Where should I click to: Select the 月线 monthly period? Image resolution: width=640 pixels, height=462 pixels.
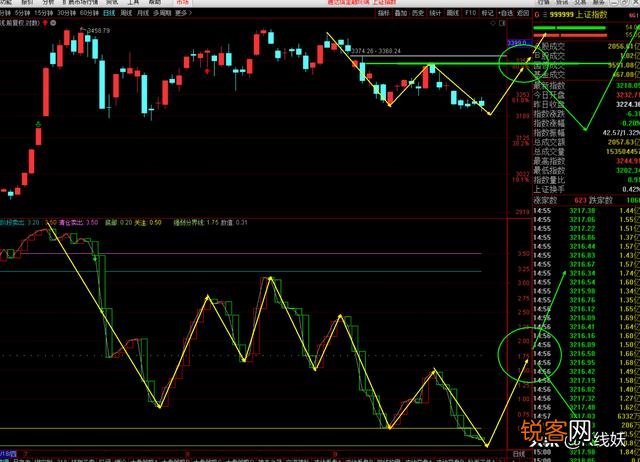click(x=142, y=13)
